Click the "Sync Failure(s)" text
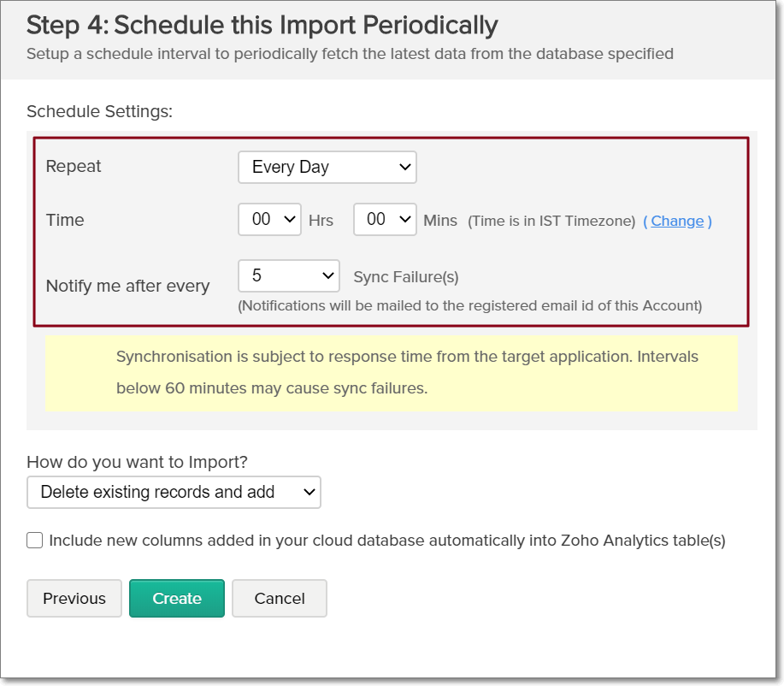This screenshot has height=686, width=784. click(405, 276)
